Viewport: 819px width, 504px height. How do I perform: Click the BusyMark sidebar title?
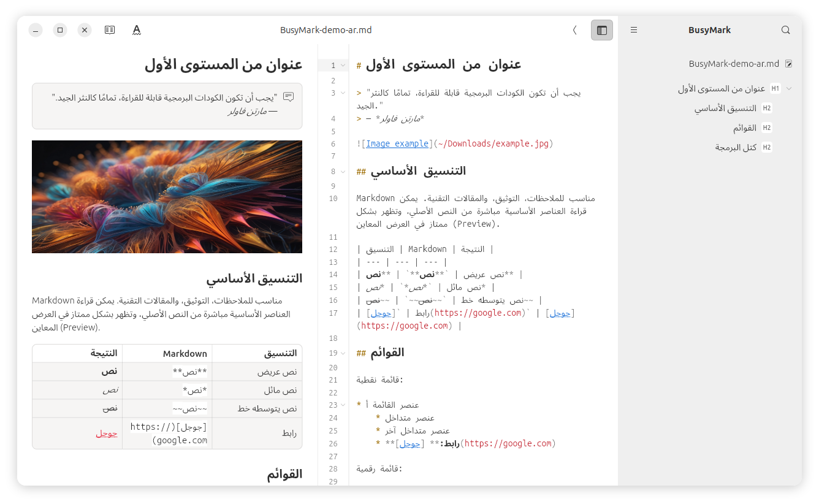[x=709, y=30]
